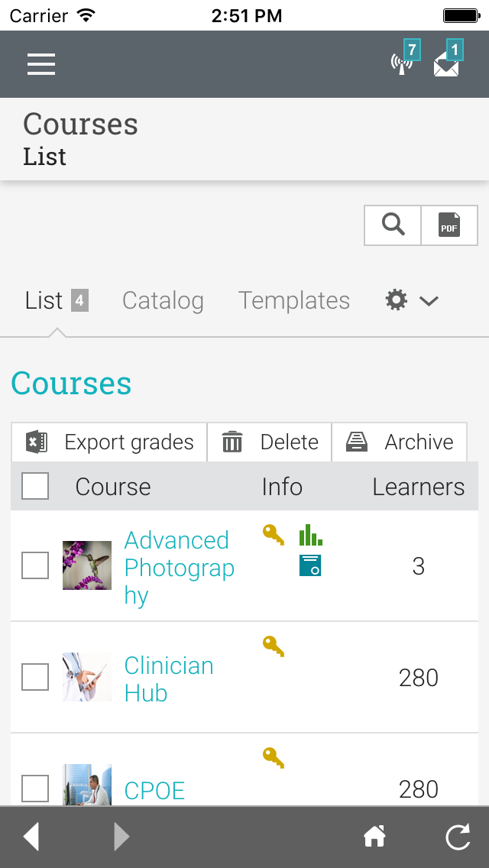Click the search magnifier button

pyautogui.click(x=393, y=225)
